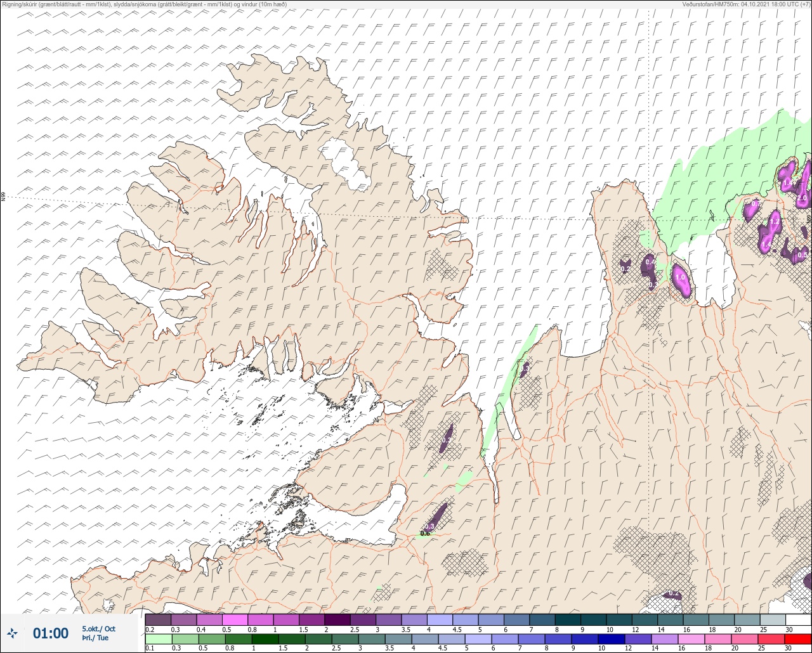Select the dark green bottom-row swatch labeled 1
812x653 pixels.
pos(264,639)
